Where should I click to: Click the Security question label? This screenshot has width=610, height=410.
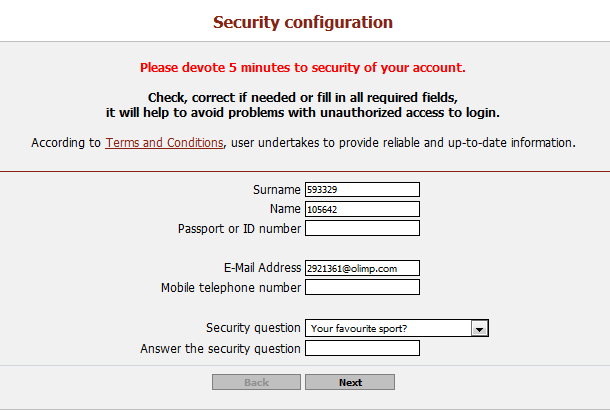(253, 328)
